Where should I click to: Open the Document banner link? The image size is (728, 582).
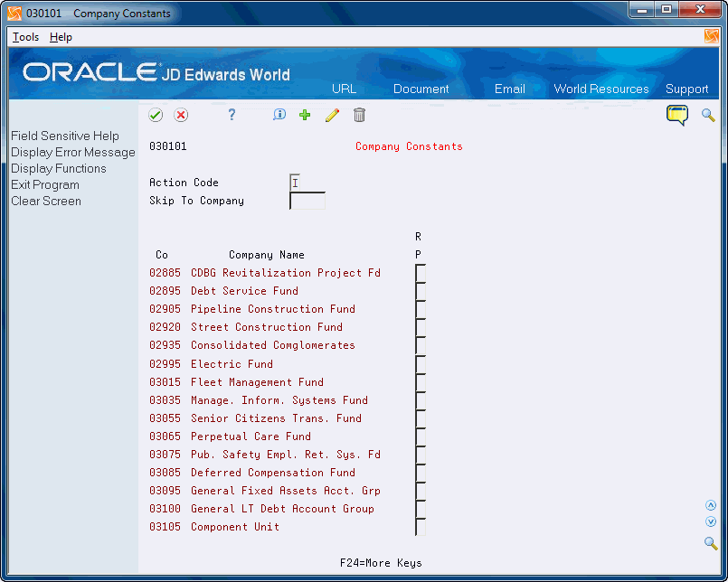(421, 89)
